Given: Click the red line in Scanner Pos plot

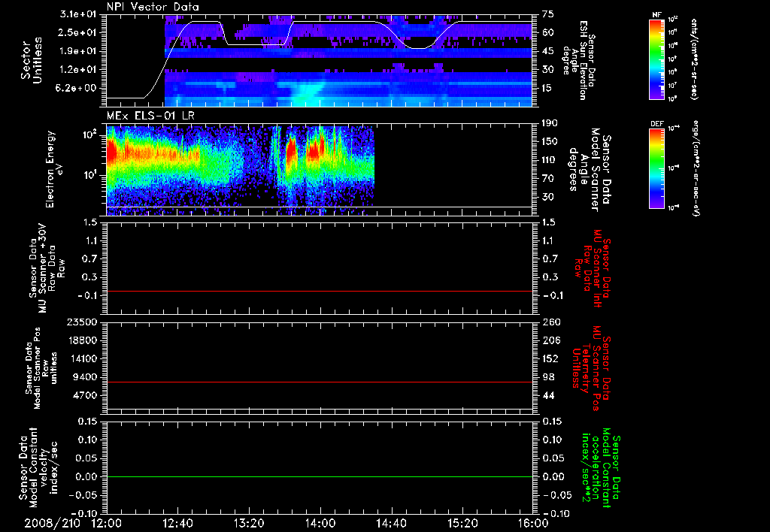Looking at the screenshot, I should pos(319,382).
